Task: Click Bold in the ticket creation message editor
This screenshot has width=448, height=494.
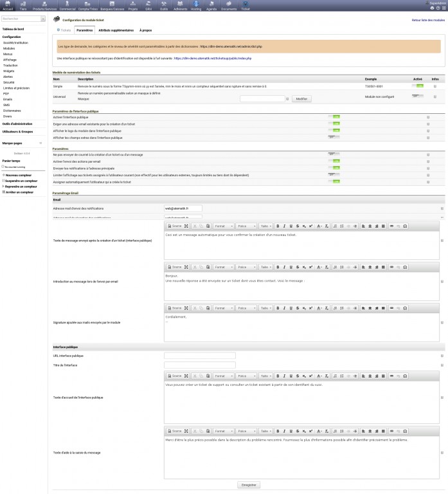Action: (278, 226)
